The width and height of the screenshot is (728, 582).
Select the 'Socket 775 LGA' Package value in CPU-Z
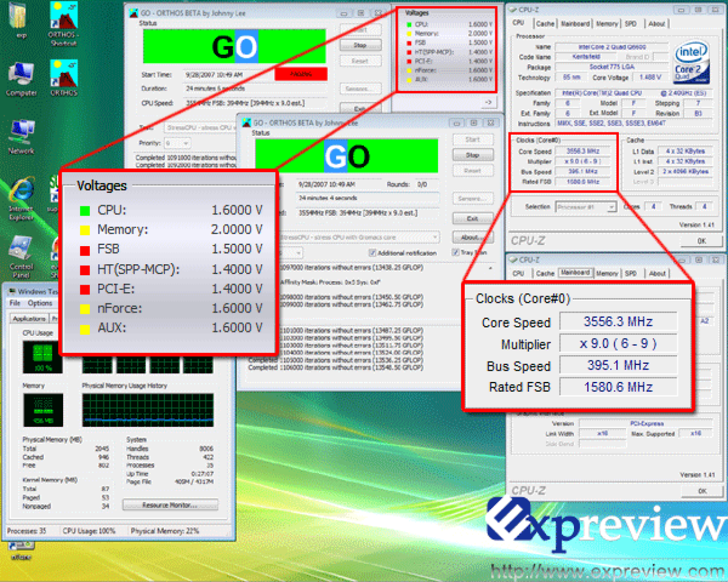click(612, 67)
